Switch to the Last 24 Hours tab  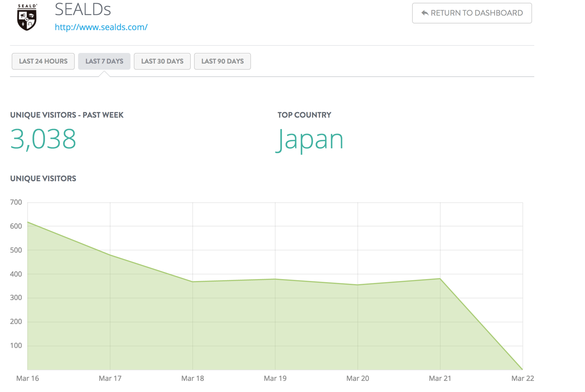click(43, 61)
